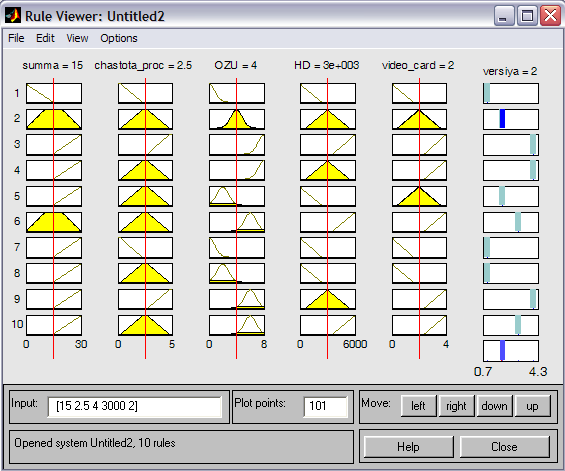Select rule number 5
The image size is (565, 471).
(17, 196)
